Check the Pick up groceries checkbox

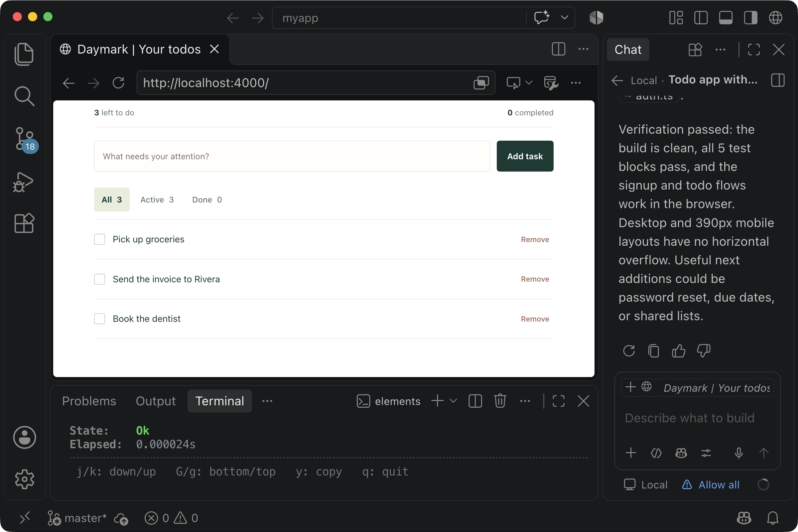click(x=99, y=239)
